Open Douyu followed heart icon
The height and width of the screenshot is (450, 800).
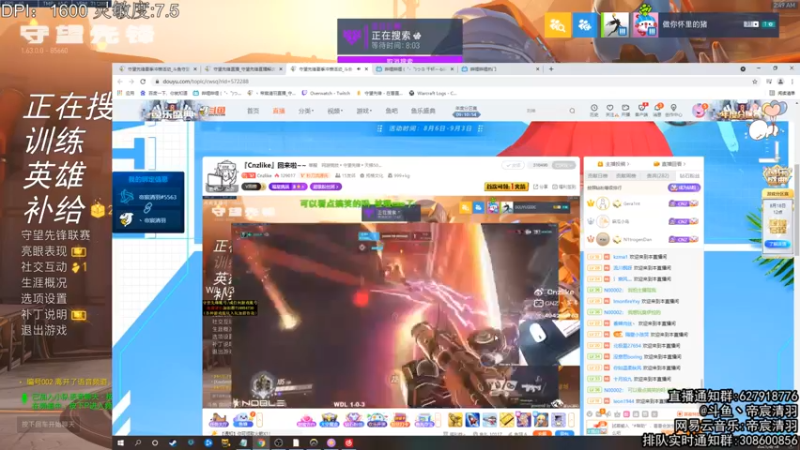point(610,110)
